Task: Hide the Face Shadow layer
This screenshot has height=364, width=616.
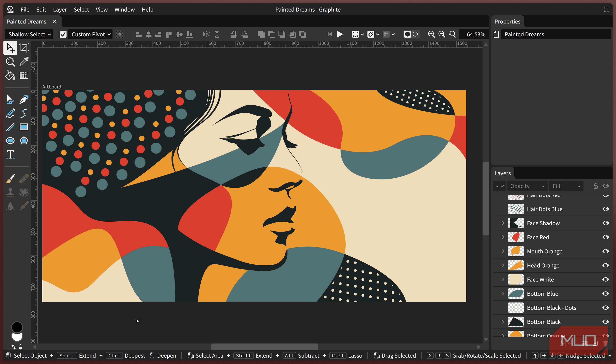Action: click(606, 223)
